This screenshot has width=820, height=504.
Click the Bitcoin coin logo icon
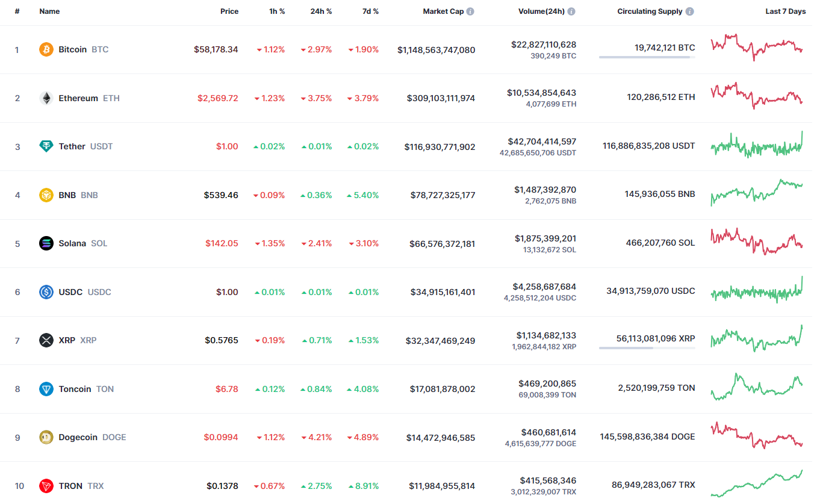click(x=46, y=49)
